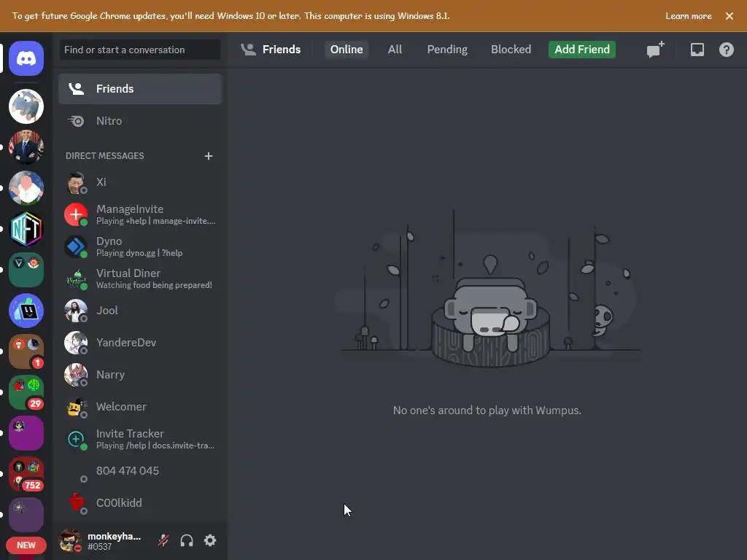Open the purple server folder

click(x=26, y=433)
